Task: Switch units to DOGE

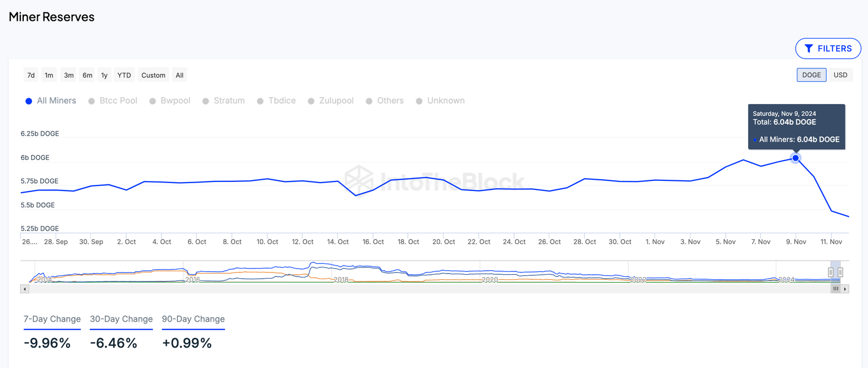Action: coord(811,75)
